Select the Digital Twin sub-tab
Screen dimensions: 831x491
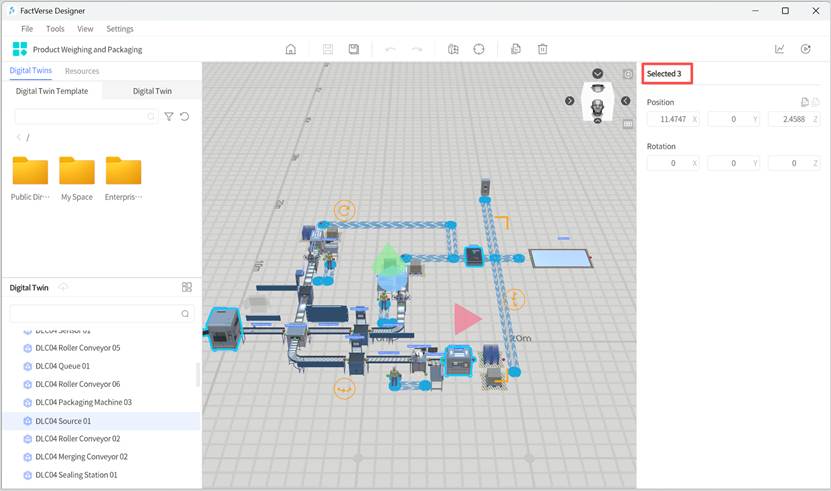click(x=152, y=91)
